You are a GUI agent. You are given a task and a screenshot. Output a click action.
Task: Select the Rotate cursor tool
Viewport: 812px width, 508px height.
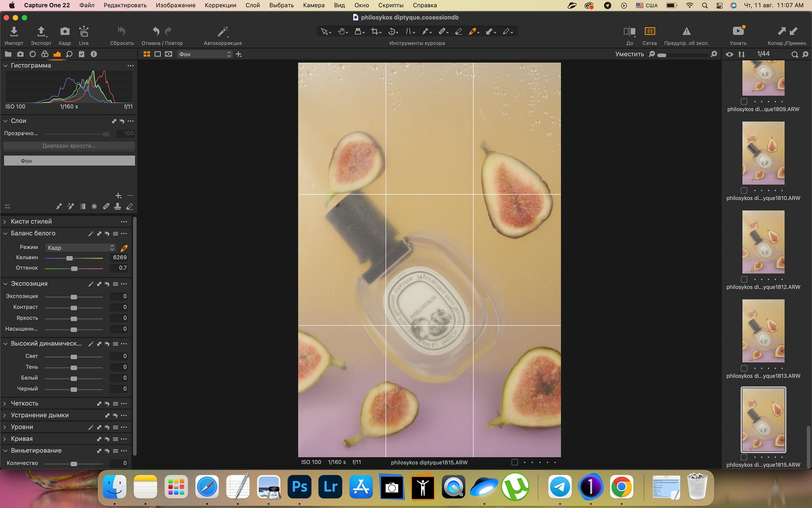click(392, 32)
